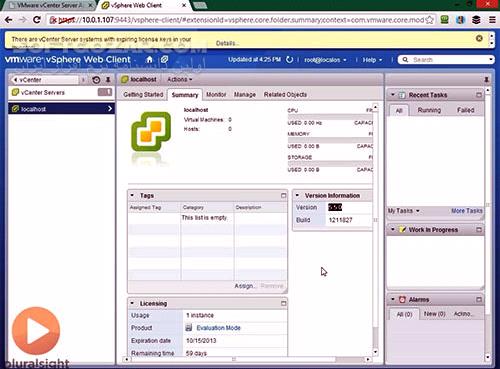The image size is (500, 369).
Task: Open the More Tasks link
Action: tap(466, 211)
